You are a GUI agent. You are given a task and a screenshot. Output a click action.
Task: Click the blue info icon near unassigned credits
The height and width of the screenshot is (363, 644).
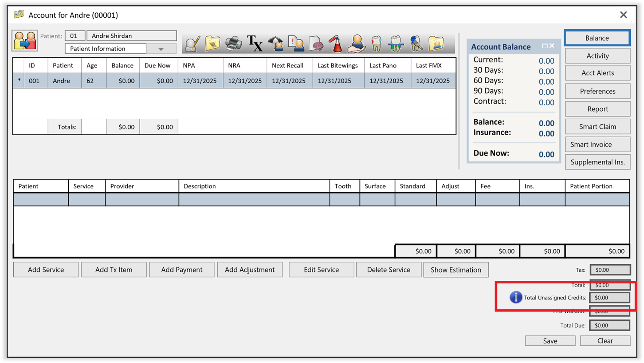point(515,297)
